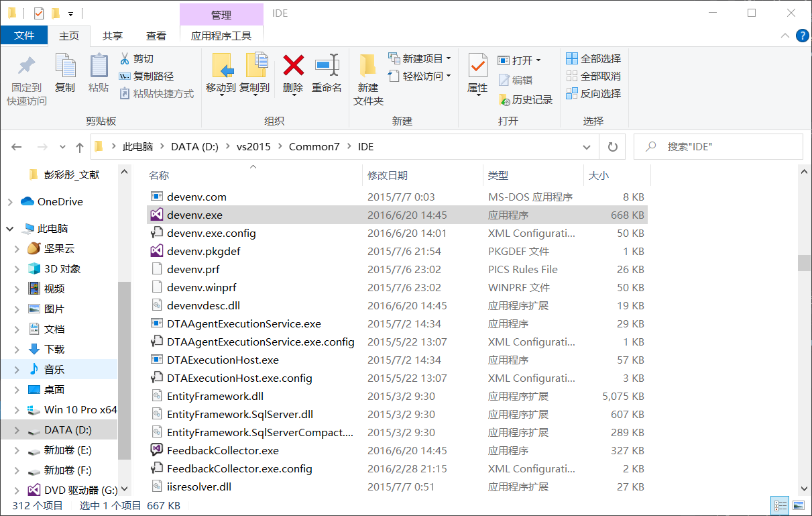Screen dimensions: 812x516
Task: Click the Cut (剪切) scissors icon
Action: click(125, 59)
